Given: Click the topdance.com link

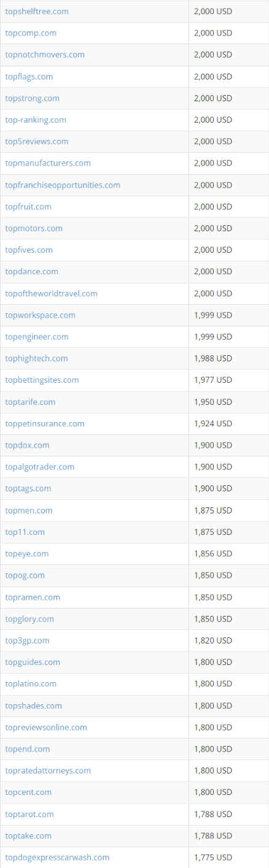Looking at the screenshot, I should tap(32, 271).
